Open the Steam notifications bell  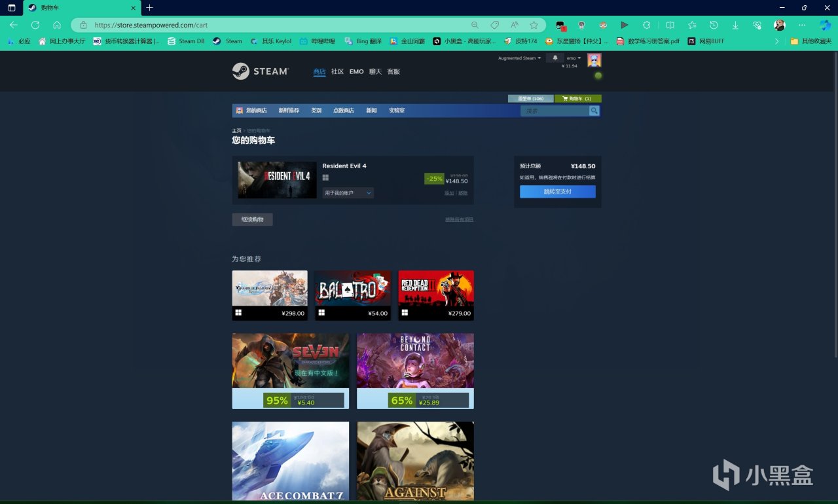pyautogui.click(x=555, y=58)
